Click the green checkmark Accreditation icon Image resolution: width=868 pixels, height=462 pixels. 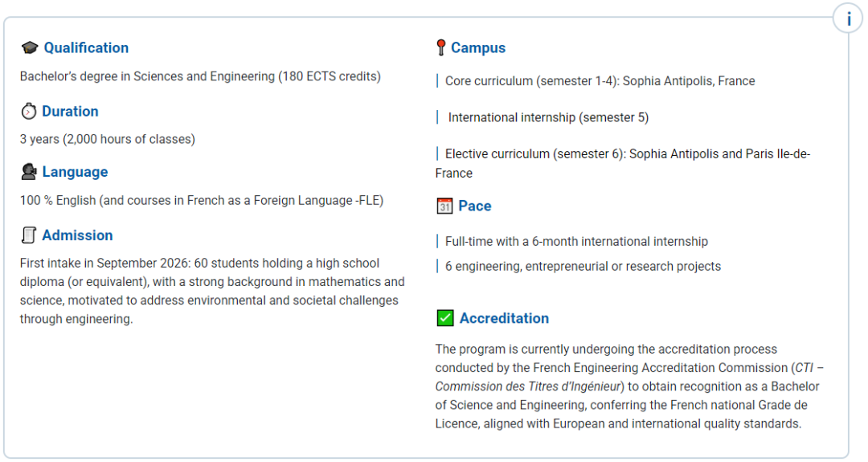(445, 318)
